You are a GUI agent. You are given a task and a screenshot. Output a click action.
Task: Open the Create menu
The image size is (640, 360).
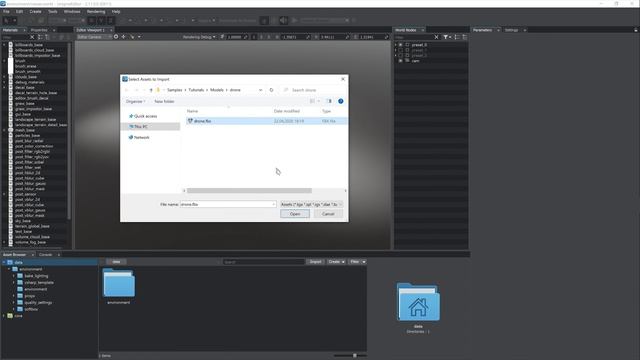(35, 11)
